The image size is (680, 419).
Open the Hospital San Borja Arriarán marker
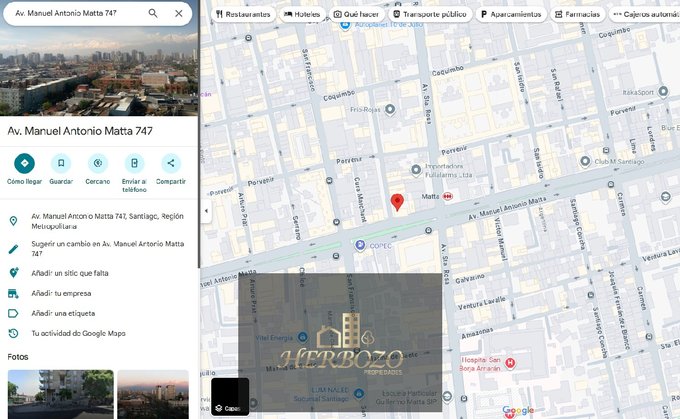tap(510, 363)
